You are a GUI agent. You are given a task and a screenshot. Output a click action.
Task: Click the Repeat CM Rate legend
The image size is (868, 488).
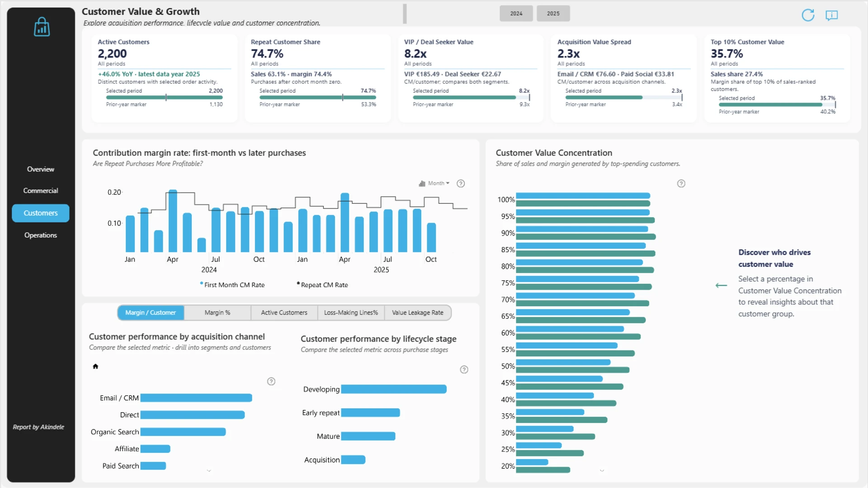(x=322, y=285)
